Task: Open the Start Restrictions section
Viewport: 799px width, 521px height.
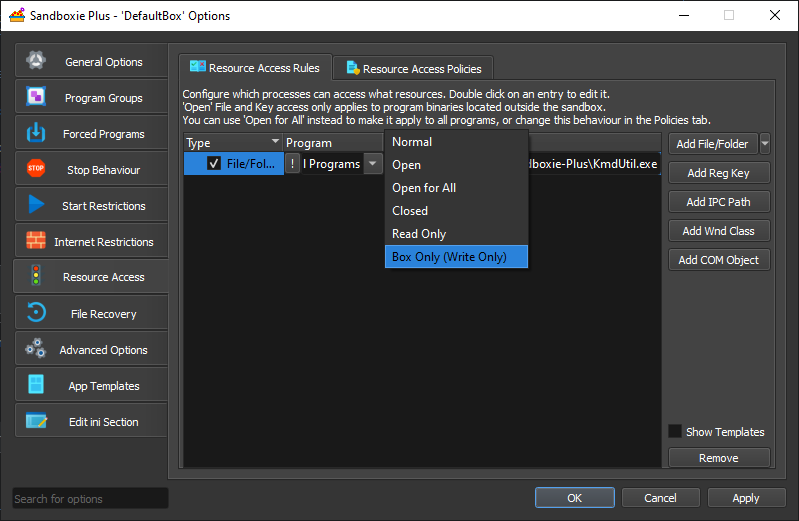Action: 91,205
